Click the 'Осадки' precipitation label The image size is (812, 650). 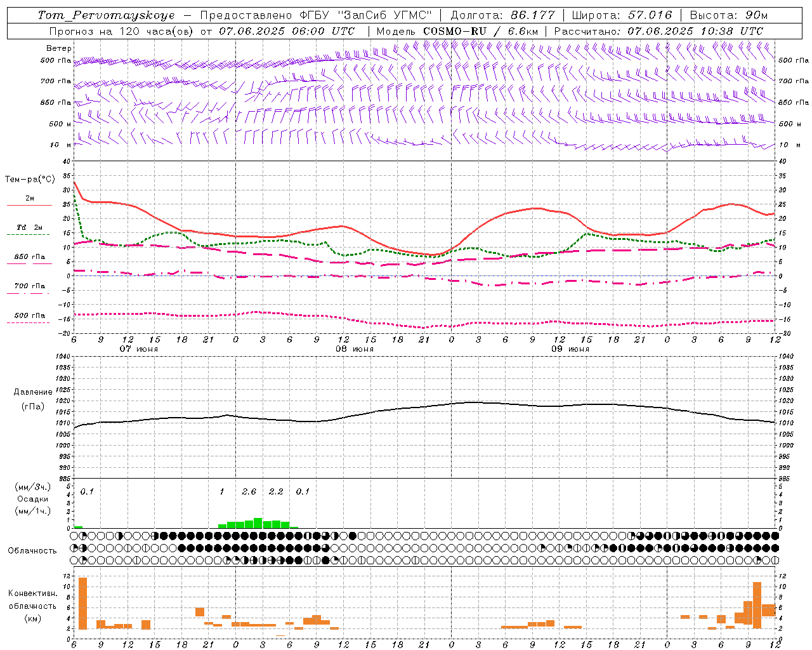(x=33, y=499)
